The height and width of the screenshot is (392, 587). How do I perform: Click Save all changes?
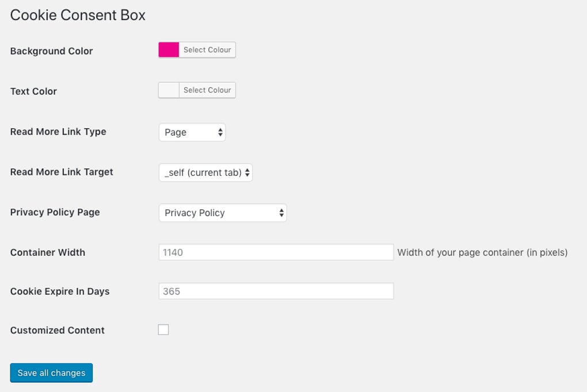pos(51,372)
